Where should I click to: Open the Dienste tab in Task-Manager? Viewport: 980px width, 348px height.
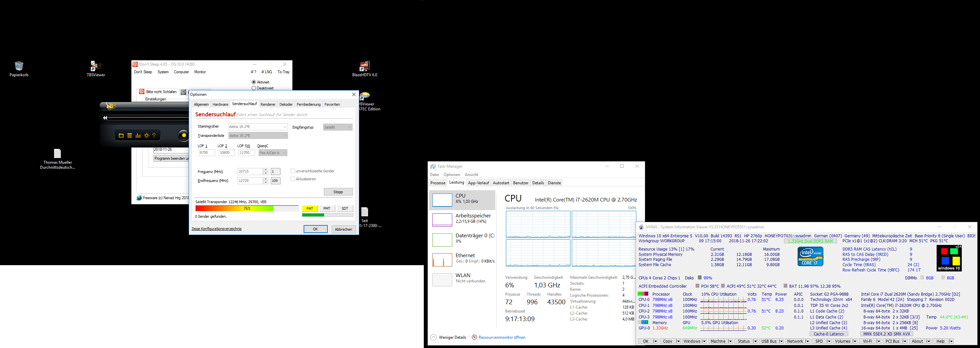(554, 183)
